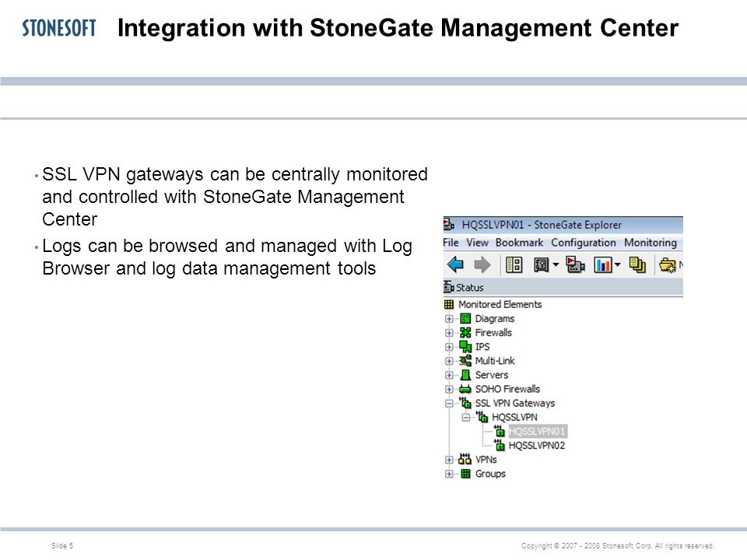Click the blue Back arrow
The height and width of the screenshot is (560, 747).
[x=455, y=264]
